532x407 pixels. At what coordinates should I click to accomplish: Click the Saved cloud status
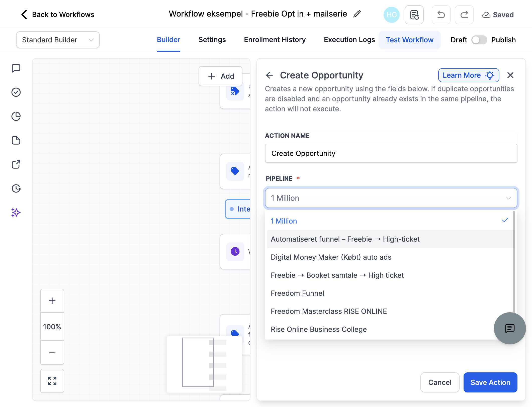[x=498, y=15]
